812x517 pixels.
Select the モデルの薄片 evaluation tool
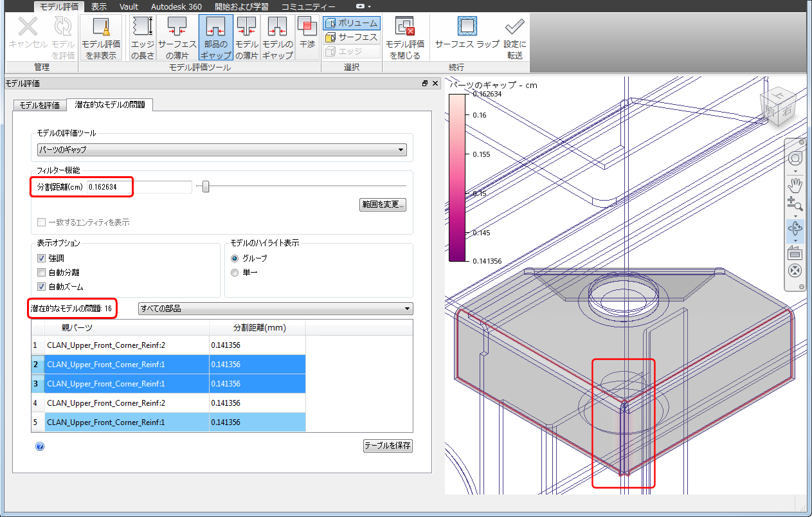[246, 38]
